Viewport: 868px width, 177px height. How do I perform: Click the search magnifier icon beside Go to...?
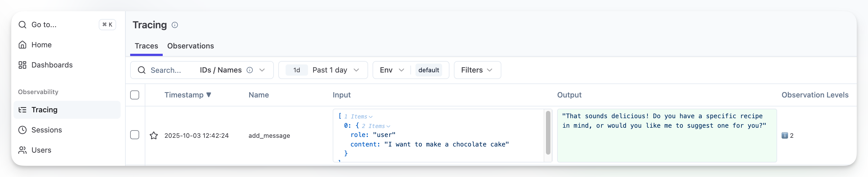[x=22, y=25]
